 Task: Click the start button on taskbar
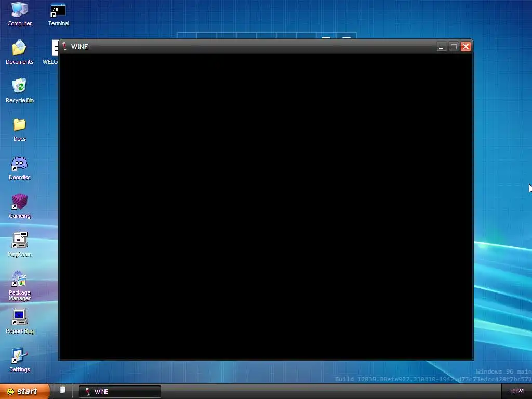(25, 392)
